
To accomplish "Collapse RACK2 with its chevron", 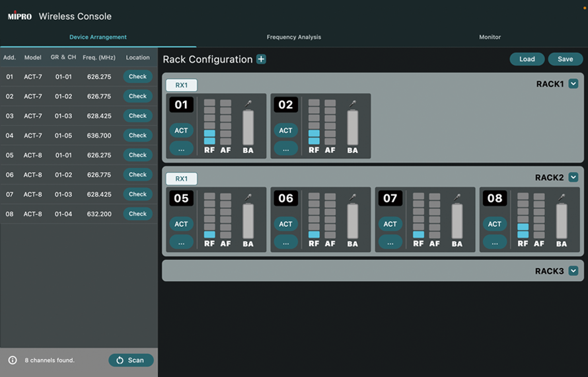I will (x=573, y=177).
